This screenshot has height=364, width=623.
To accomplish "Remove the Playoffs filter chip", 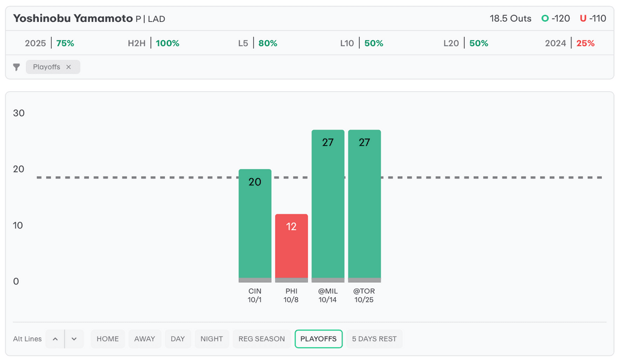I will pos(68,67).
